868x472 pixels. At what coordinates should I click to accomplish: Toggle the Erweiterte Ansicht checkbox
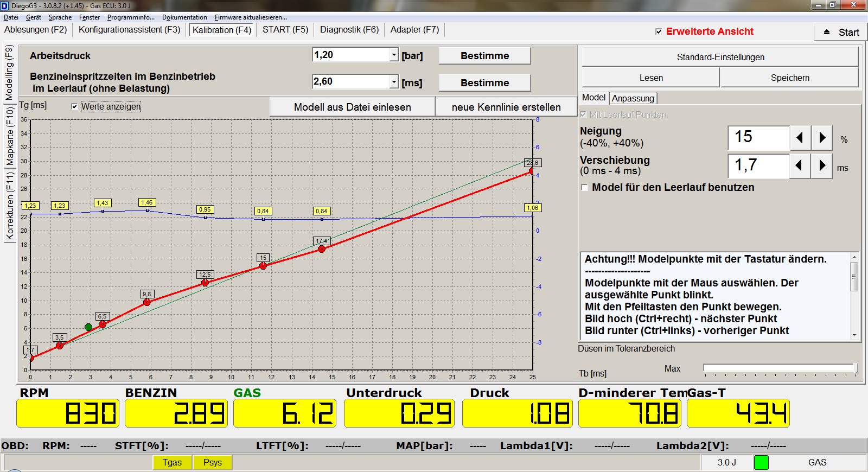click(x=659, y=31)
